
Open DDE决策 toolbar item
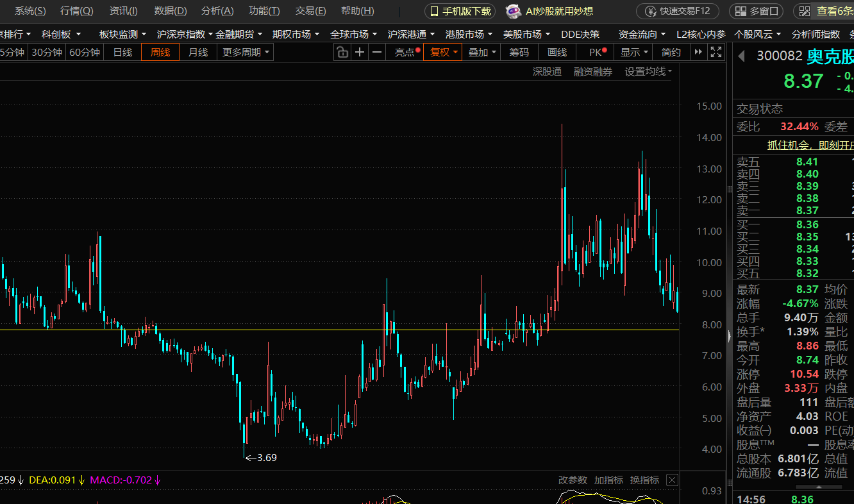coord(580,34)
